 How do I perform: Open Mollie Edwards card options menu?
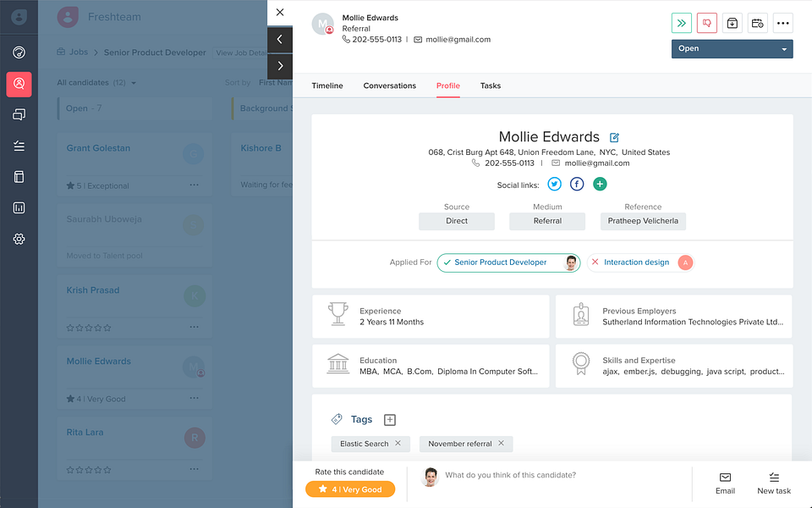[195, 398]
